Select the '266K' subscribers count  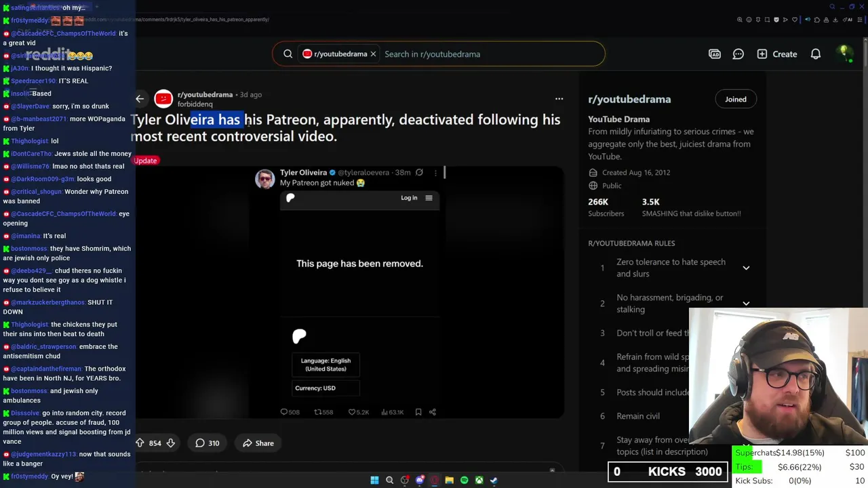[598, 202]
